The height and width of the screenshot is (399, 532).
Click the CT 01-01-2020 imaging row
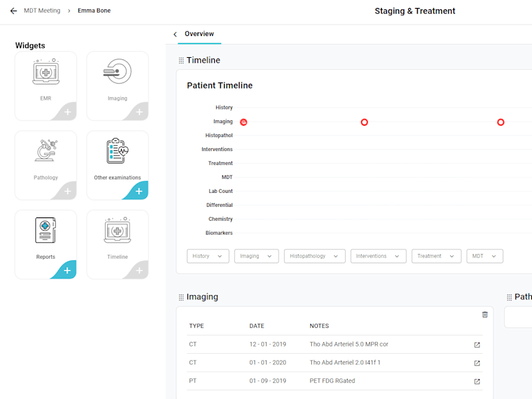[334, 362]
